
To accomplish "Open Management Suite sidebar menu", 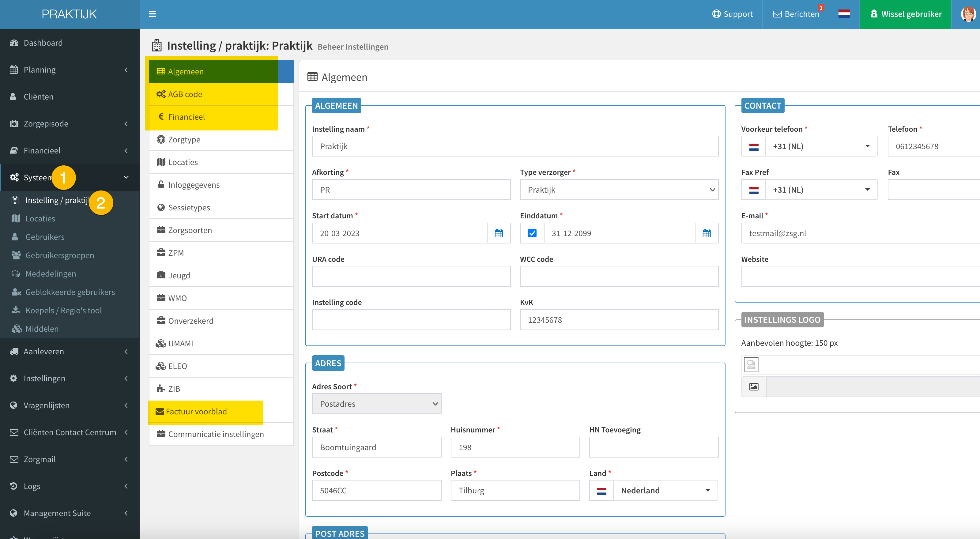I will [x=70, y=513].
